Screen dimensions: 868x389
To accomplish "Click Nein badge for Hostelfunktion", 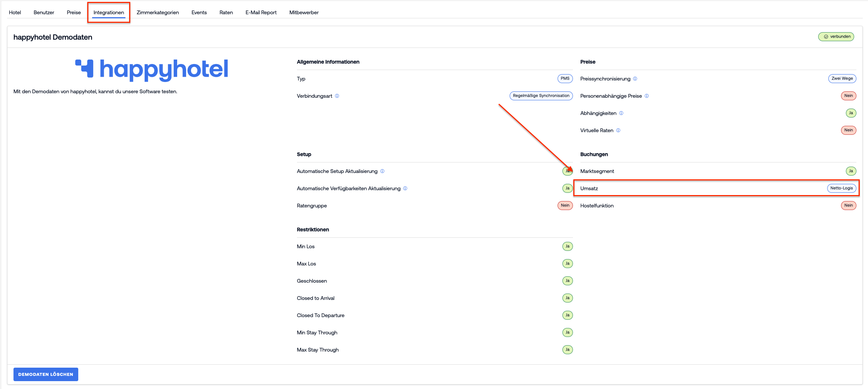I will tap(849, 206).
